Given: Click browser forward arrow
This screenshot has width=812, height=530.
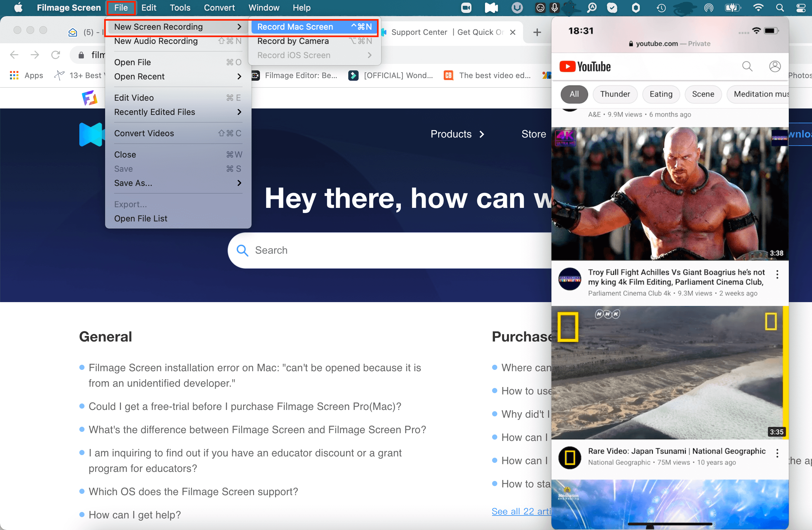Looking at the screenshot, I should 35,55.
